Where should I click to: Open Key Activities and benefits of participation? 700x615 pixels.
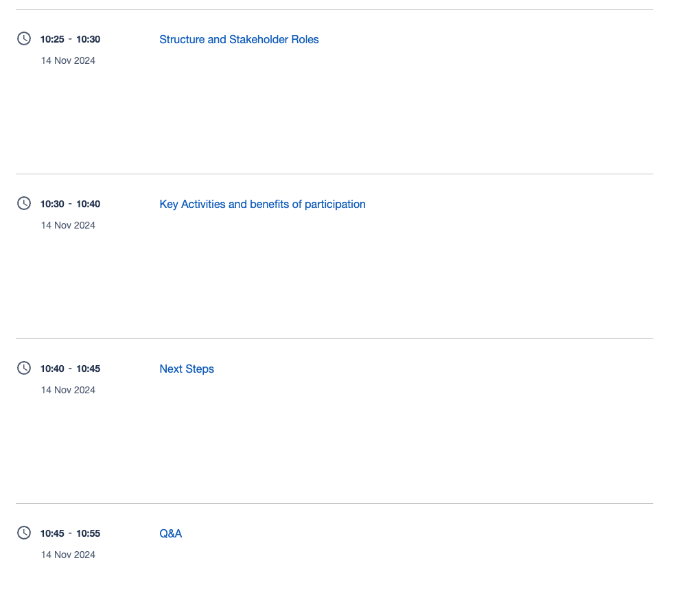[x=262, y=205]
